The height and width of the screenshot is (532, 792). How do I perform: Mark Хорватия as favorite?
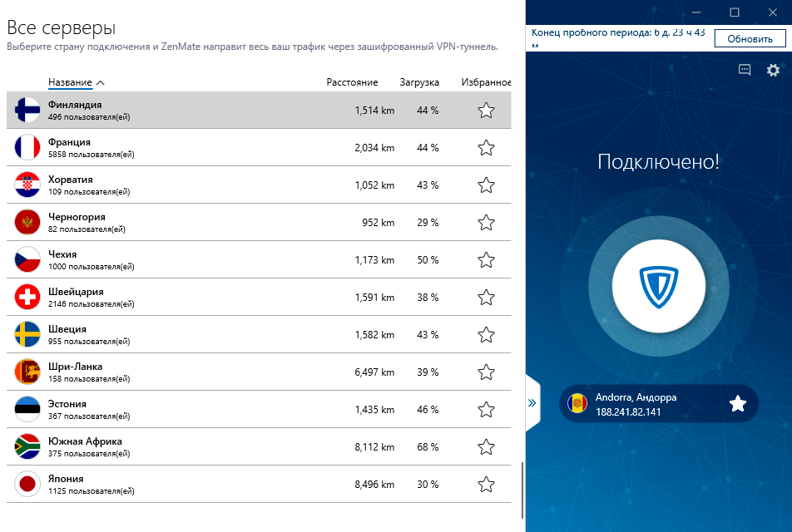click(x=486, y=185)
